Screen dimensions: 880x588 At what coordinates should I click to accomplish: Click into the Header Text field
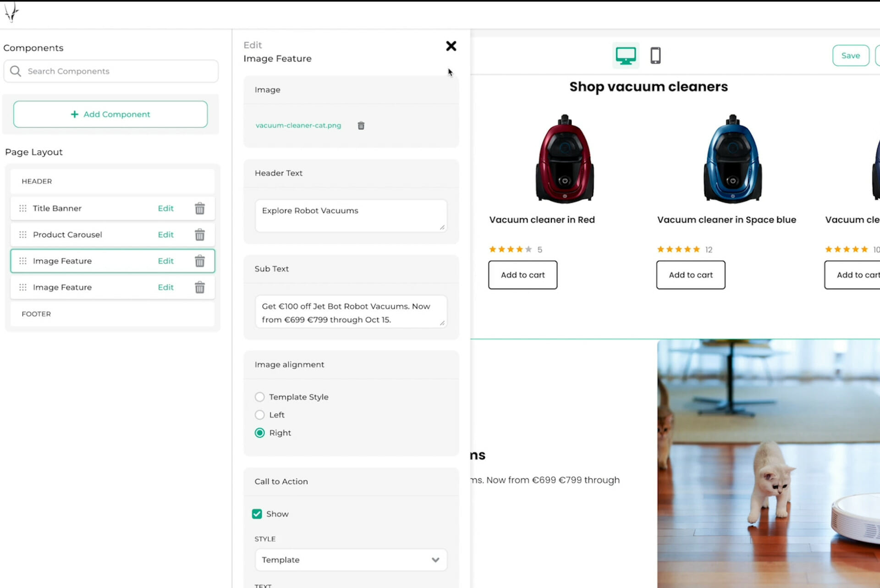[351, 215]
